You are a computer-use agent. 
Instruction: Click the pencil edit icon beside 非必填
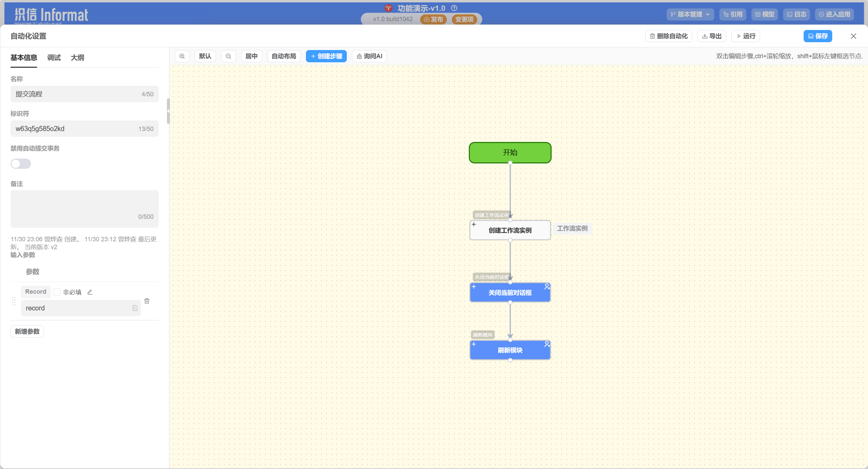pyautogui.click(x=90, y=292)
